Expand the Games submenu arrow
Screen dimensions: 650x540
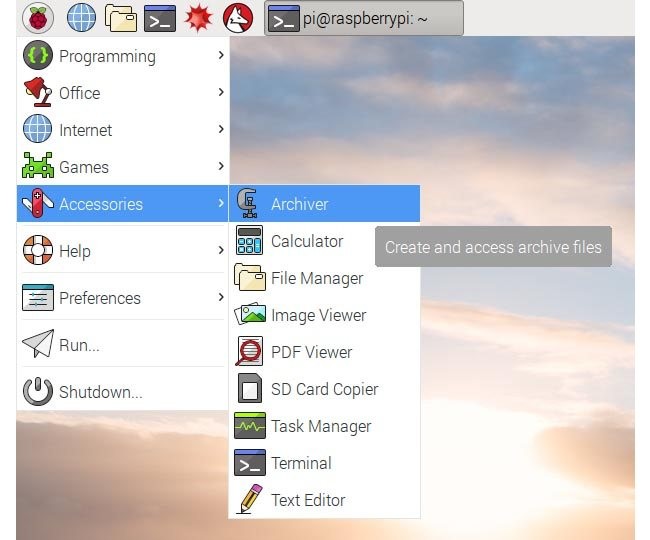pos(221,166)
